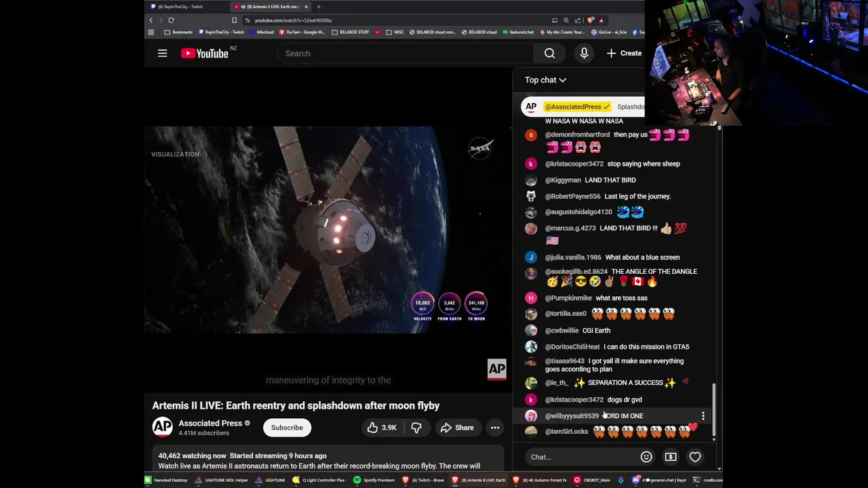
Task: Go to the YouTube home logo
Action: tap(205, 54)
